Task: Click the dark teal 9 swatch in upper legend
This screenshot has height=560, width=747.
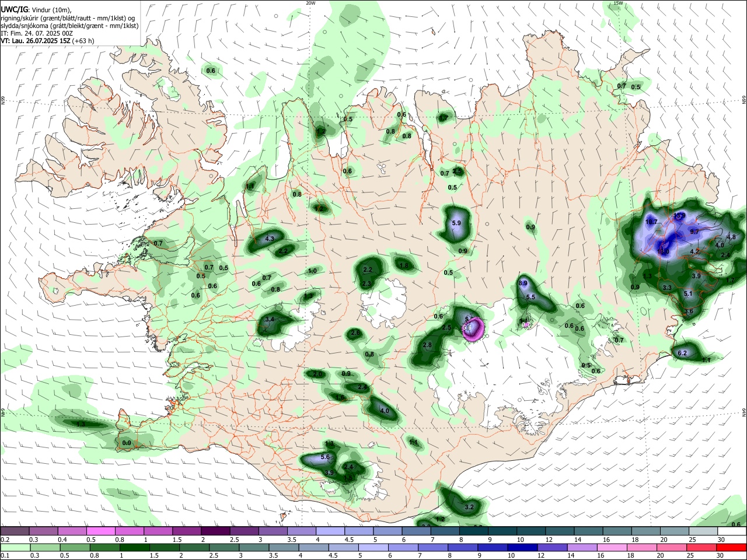Action: pos(502,531)
